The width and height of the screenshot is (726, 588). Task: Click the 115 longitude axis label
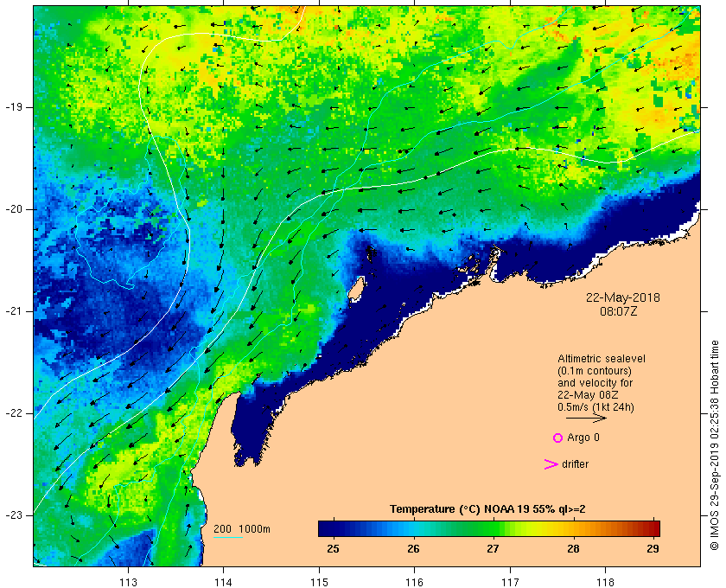[319, 582]
